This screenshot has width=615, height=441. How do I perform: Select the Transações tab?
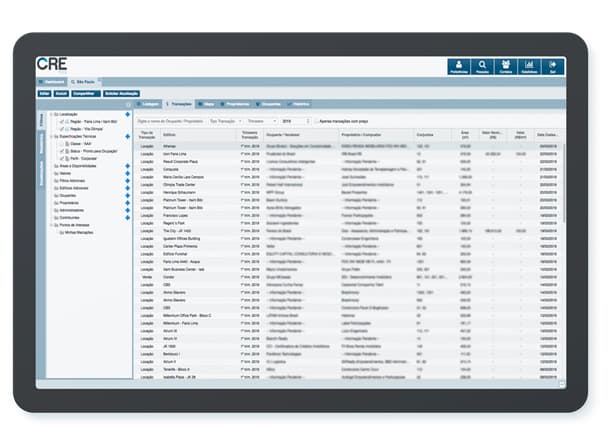pyautogui.click(x=179, y=104)
